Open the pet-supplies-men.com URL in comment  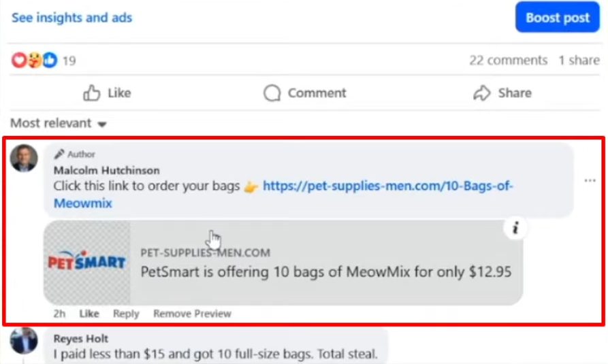tap(387, 186)
